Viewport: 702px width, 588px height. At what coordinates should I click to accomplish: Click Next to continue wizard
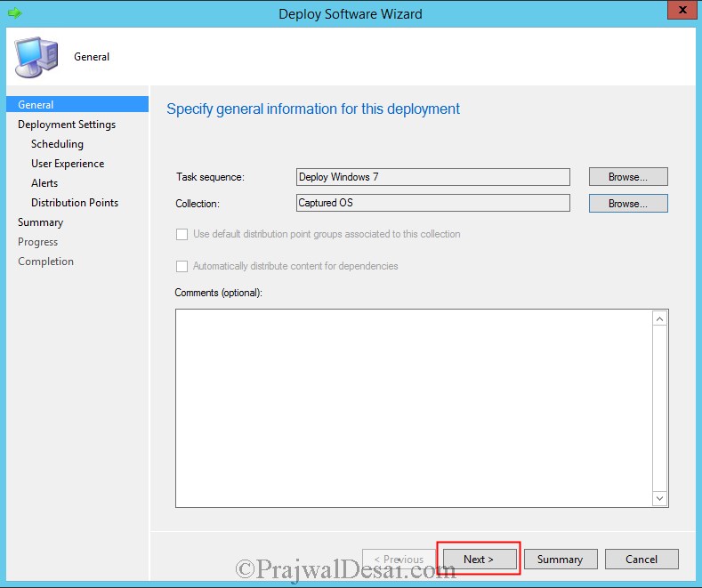point(479,559)
